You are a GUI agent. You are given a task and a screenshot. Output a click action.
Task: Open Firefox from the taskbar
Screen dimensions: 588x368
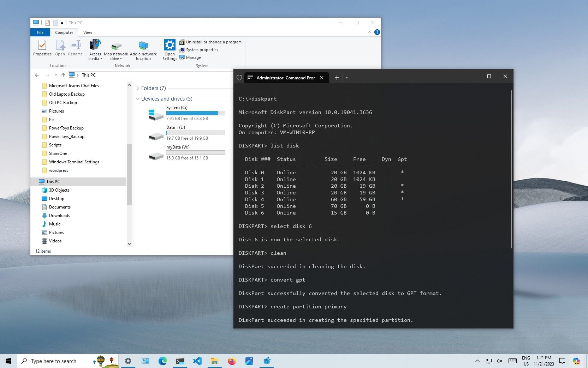click(232, 361)
